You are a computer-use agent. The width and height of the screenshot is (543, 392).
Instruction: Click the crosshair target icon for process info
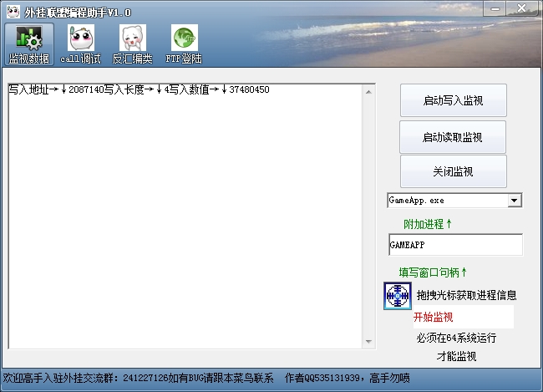[x=398, y=296]
